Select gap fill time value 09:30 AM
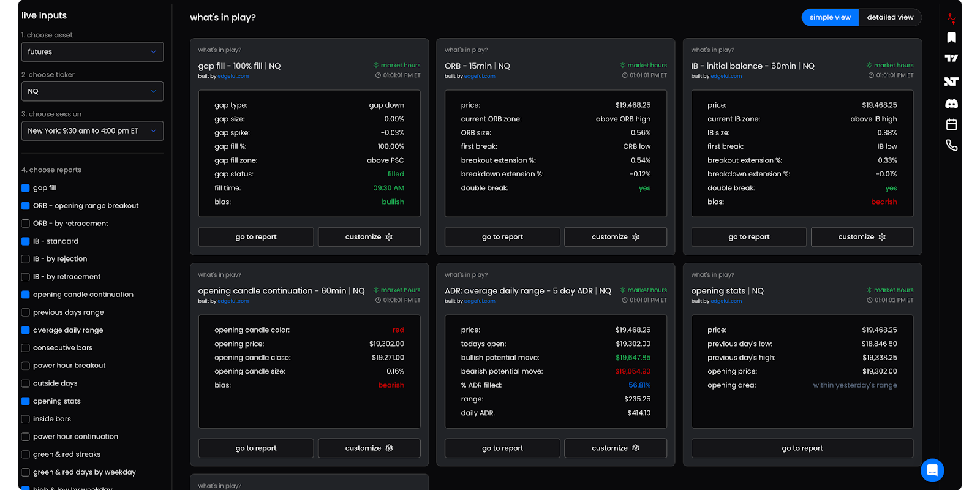The image size is (980, 490). [389, 188]
